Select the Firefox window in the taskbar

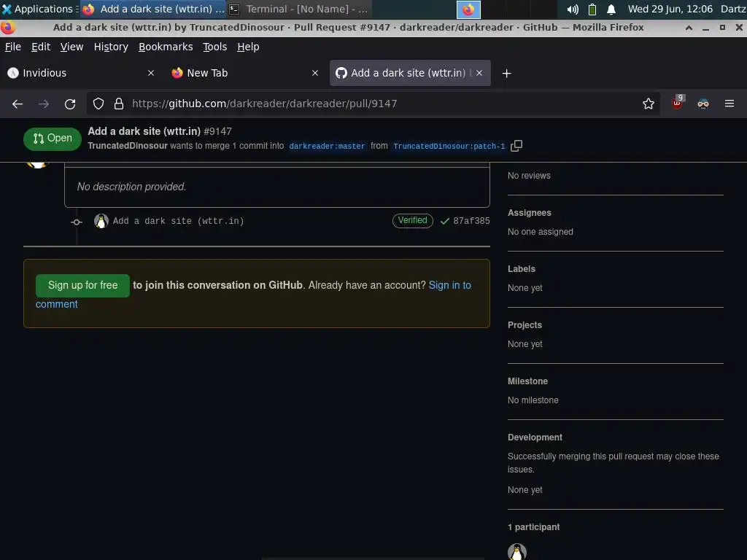coord(153,9)
